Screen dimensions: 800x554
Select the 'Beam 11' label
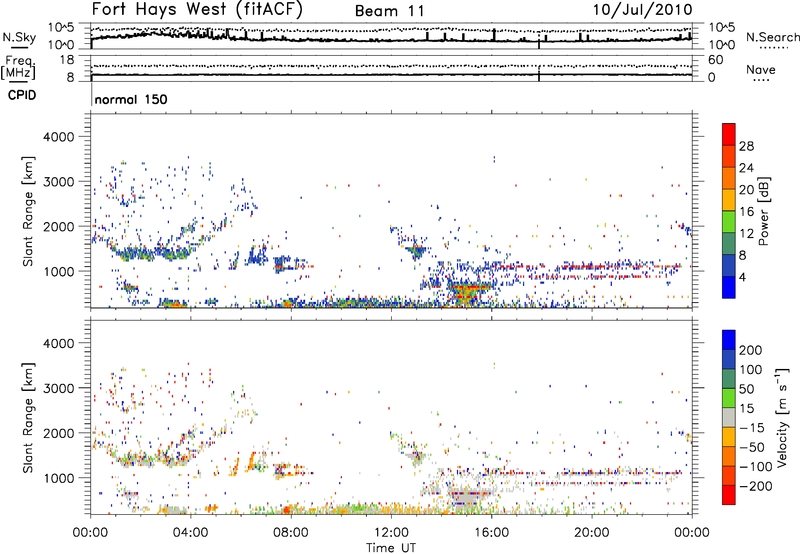[x=389, y=11]
